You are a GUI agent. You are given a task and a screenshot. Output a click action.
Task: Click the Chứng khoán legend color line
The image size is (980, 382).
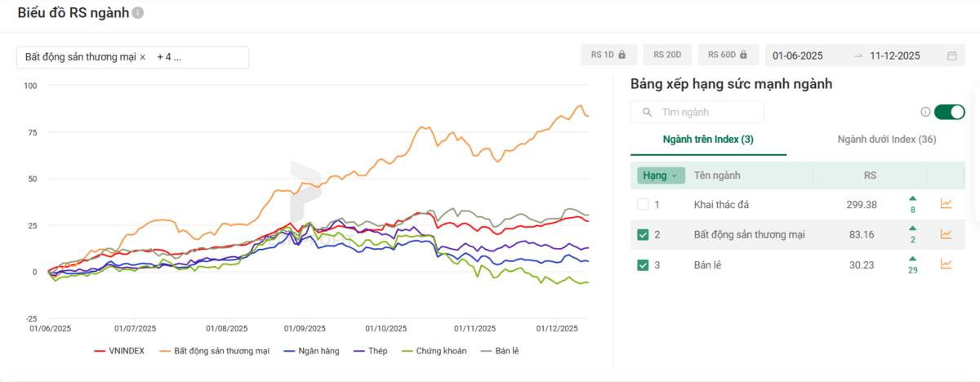(408, 351)
